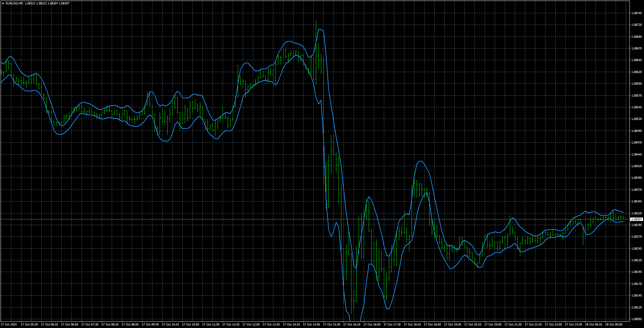Click the 17 Oct 06:10 time label
Screen dimensions: 644x328
49,325
